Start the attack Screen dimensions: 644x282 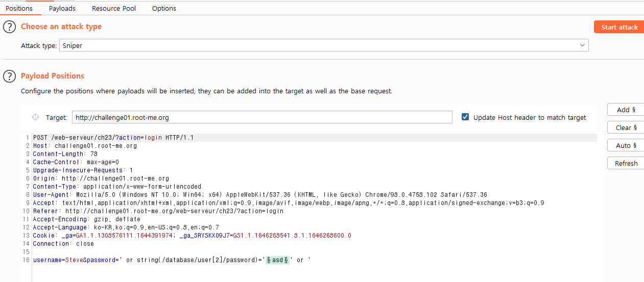pyautogui.click(x=619, y=27)
